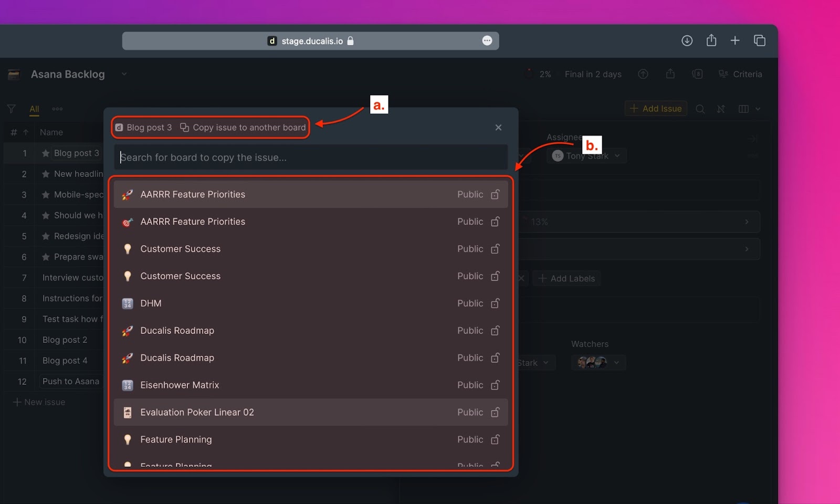
Task: Click lock icon on Evaluation Poker row
Action: [x=495, y=412]
